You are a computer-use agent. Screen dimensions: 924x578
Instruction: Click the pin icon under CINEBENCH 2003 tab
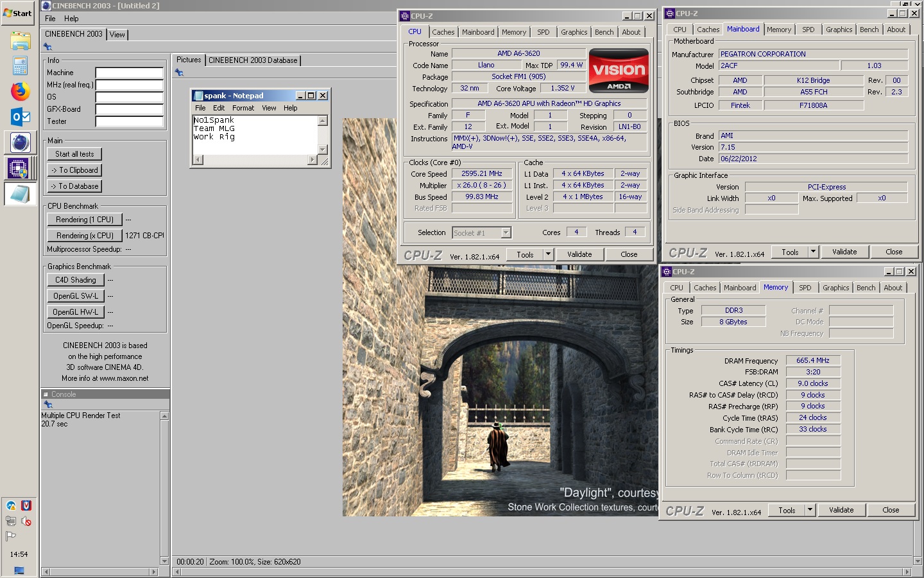pos(47,46)
